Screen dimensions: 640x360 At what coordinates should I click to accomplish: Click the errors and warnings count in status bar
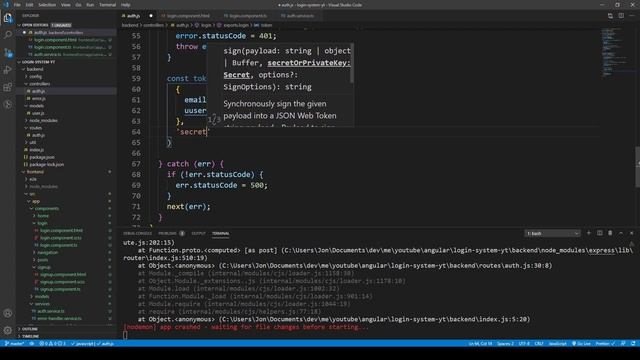point(52,344)
